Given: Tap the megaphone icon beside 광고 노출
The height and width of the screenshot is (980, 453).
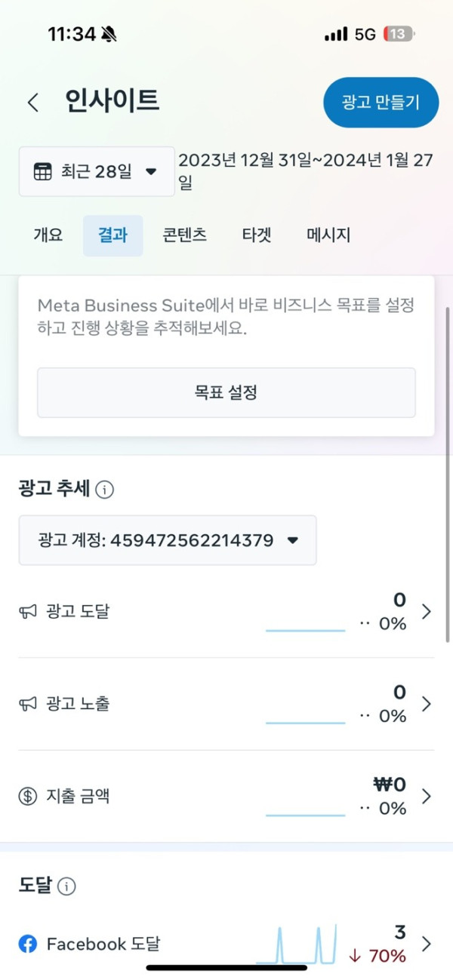Looking at the screenshot, I should 27,703.
